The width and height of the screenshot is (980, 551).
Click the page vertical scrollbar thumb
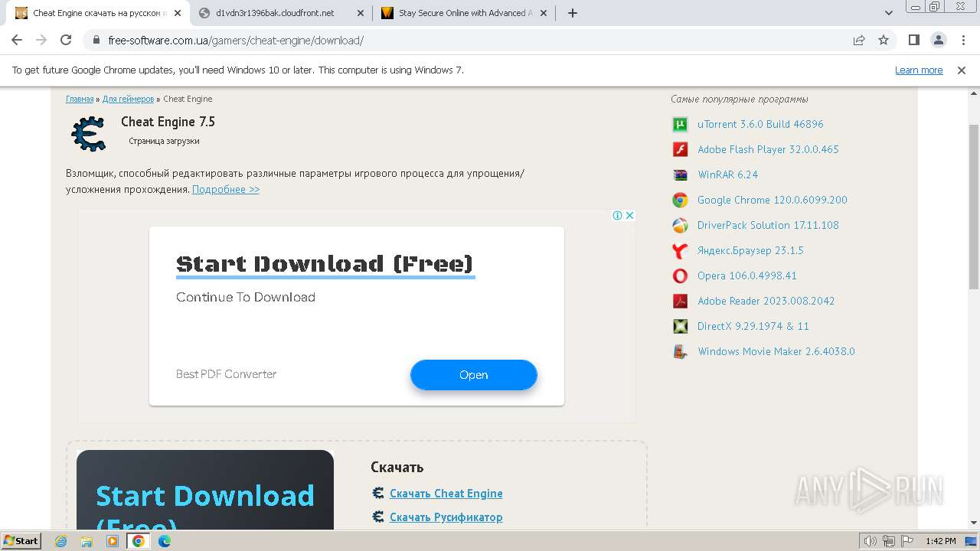[x=974, y=207]
